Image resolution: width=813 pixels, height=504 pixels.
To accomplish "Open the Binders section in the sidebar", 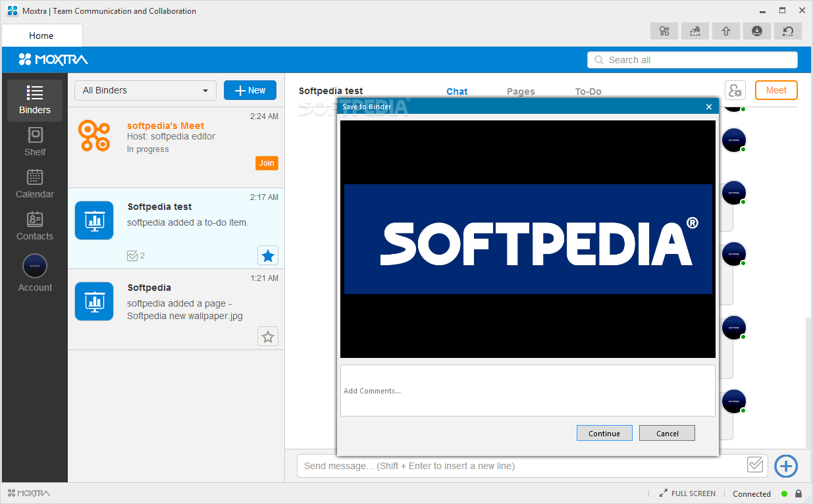I will point(35,101).
